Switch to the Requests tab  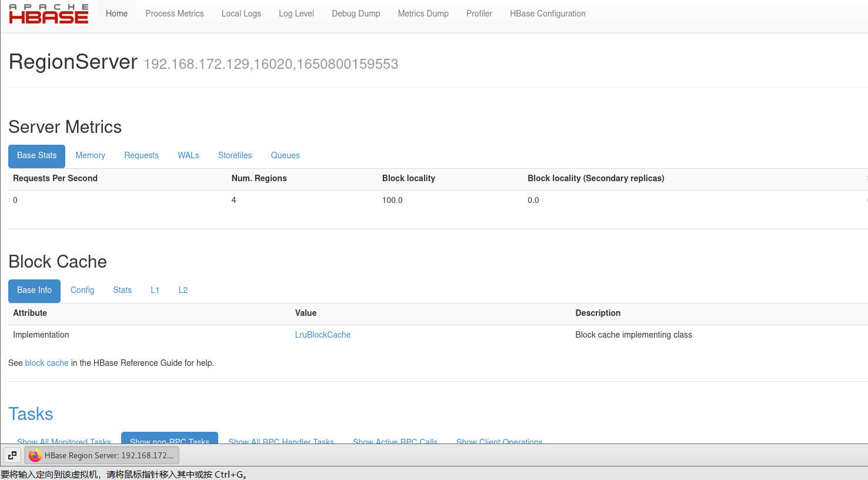(141, 156)
